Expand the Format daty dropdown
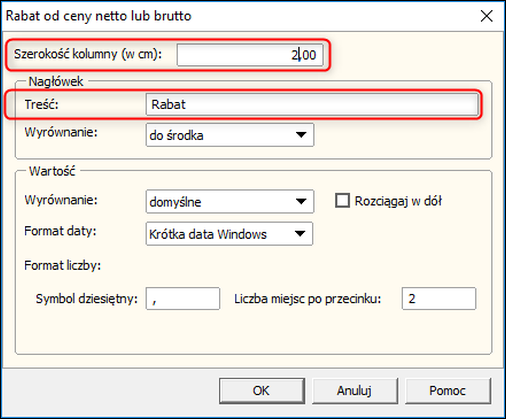Viewport: 506px width, 419px height. point(229,234)
